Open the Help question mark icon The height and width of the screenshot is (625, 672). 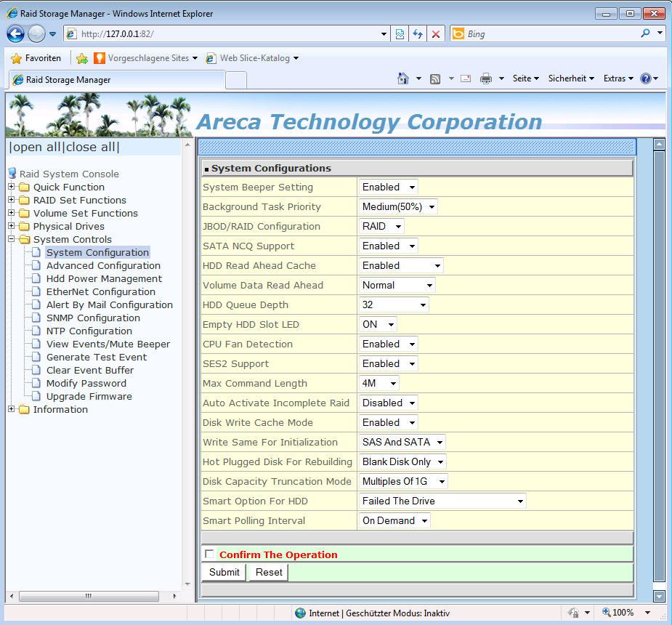coord(645,78)
